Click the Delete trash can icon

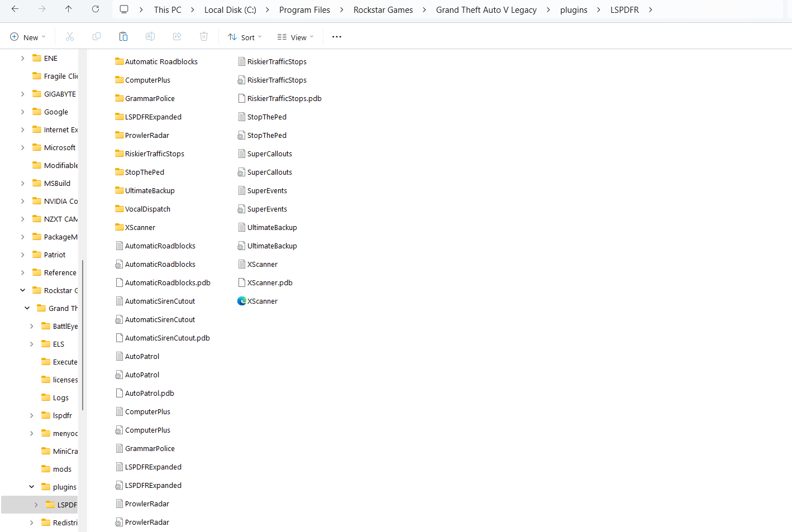pos(204,37)
